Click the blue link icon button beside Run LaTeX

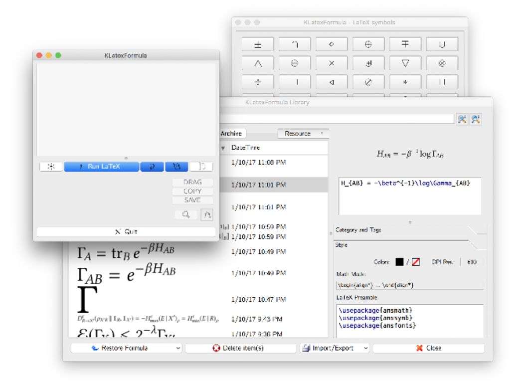(152, 167)
